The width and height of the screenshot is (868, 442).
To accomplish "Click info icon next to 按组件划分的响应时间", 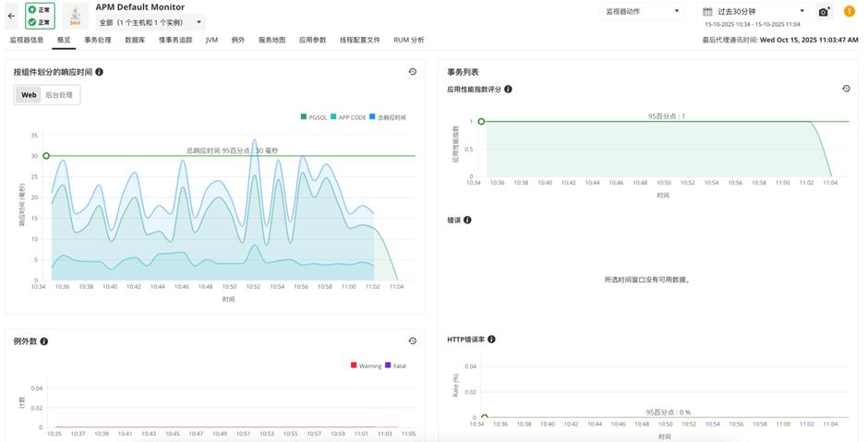I will [99, 72].
